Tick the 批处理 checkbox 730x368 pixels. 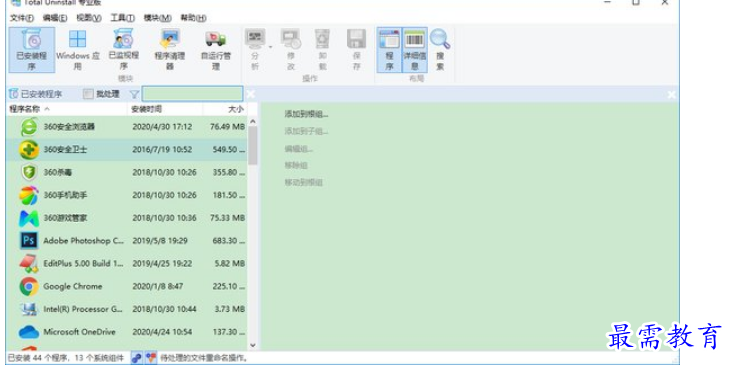[x=88, y=94]
